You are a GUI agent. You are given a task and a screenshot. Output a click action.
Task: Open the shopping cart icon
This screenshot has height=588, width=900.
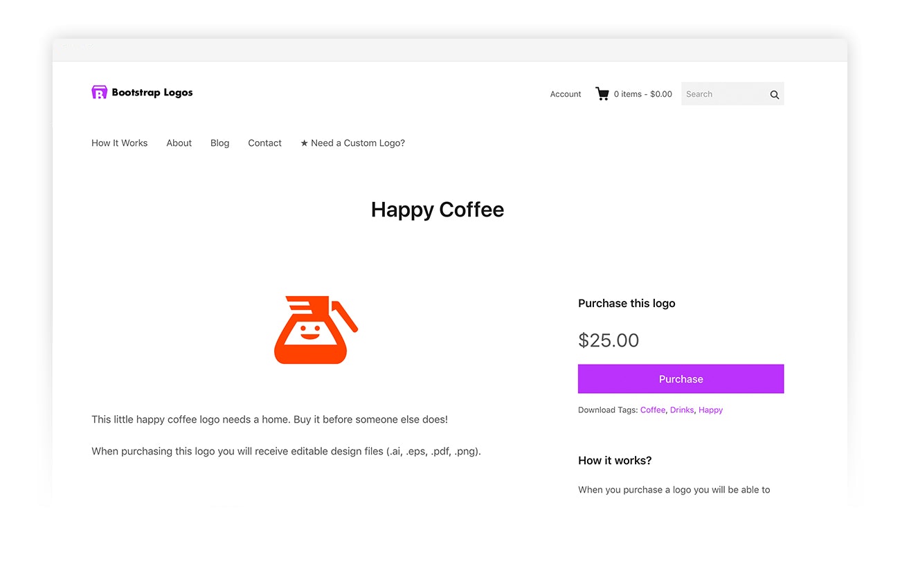tap(602, 93)
